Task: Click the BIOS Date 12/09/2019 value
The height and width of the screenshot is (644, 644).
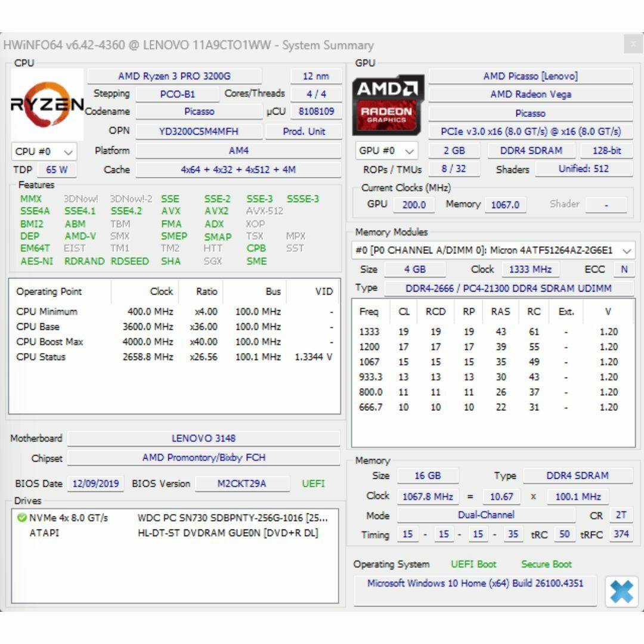Action: 95,484
